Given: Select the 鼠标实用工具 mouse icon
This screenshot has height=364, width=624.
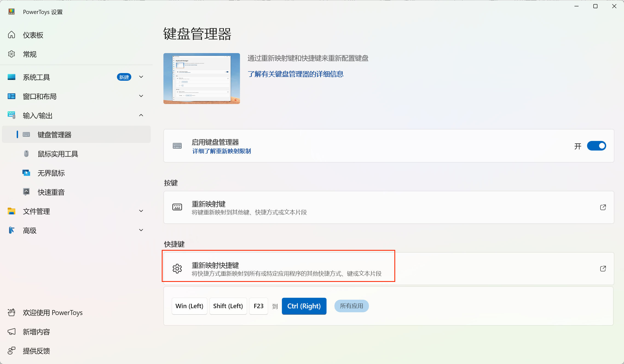Looking at the screenshot, I should pos(26,154).
